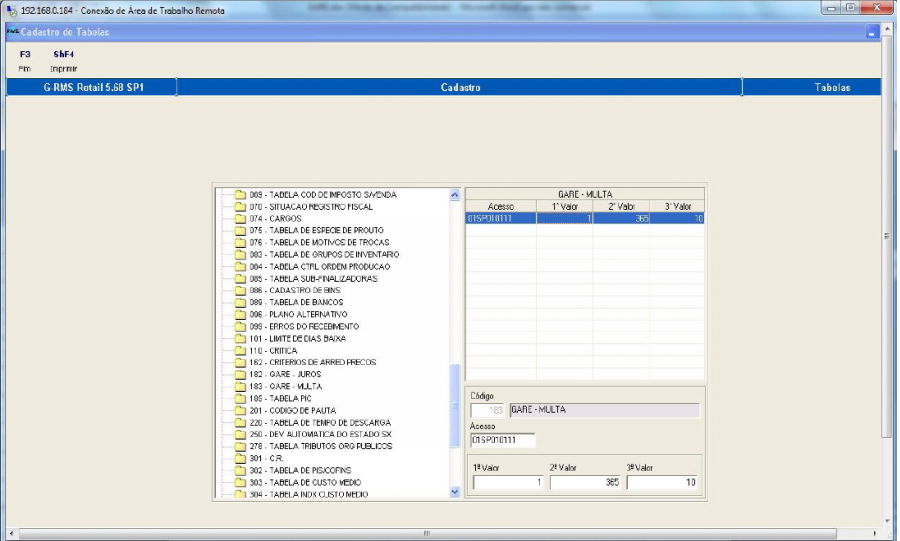The height and width of the screenshot is (541, 900).
Task: Select tree item 185 - TABELA PIC
Action: (x=280, y=398)
